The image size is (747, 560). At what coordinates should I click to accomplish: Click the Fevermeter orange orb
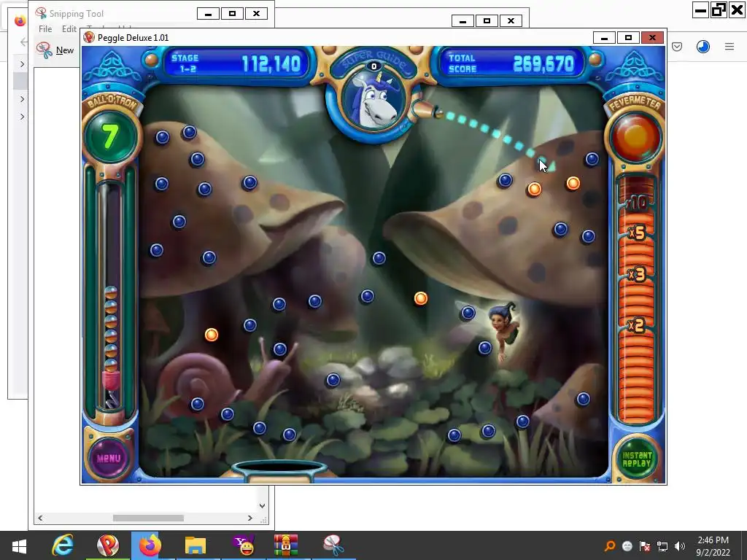click(636, 136)
